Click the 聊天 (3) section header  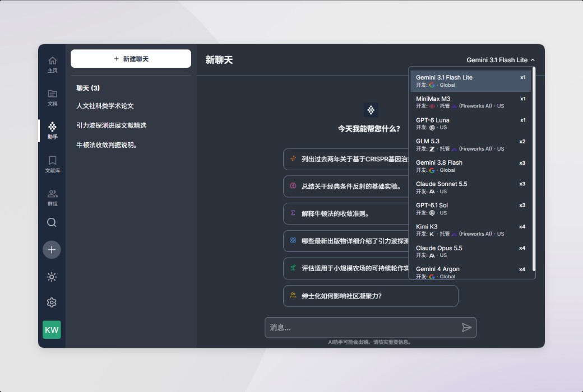coord(88,88)
